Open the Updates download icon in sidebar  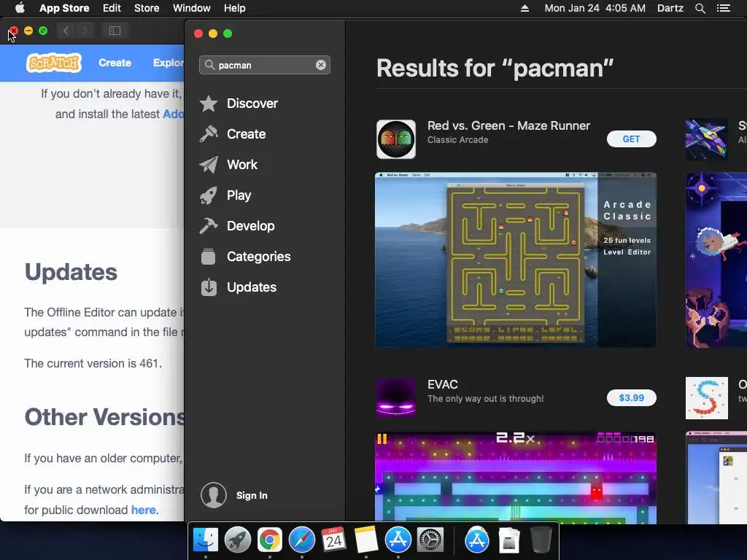point(209,287)
